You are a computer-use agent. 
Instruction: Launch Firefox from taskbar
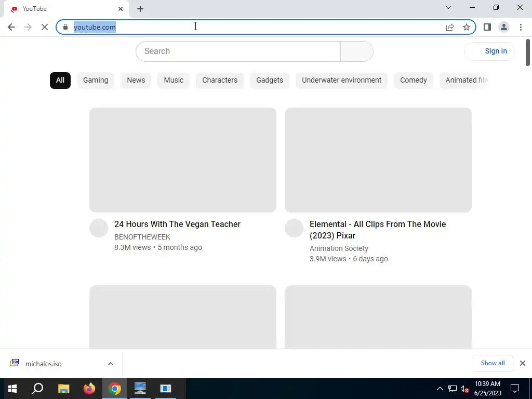89,389
